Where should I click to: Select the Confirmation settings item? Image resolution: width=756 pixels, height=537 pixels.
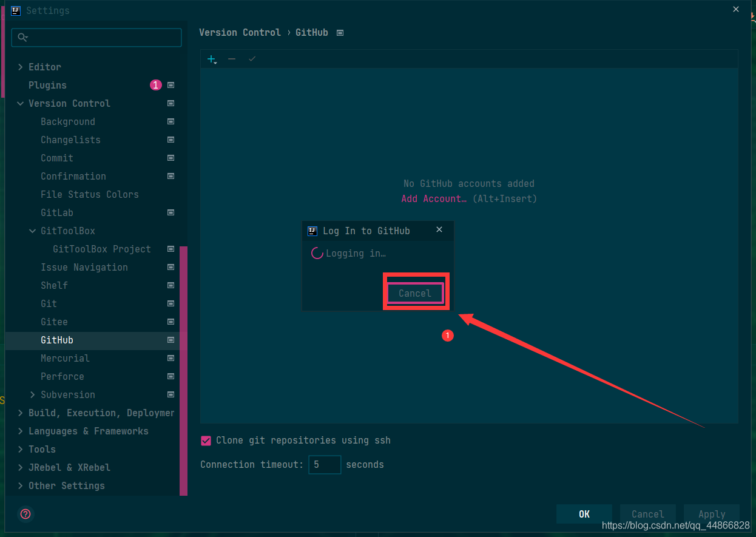point(73,176)
